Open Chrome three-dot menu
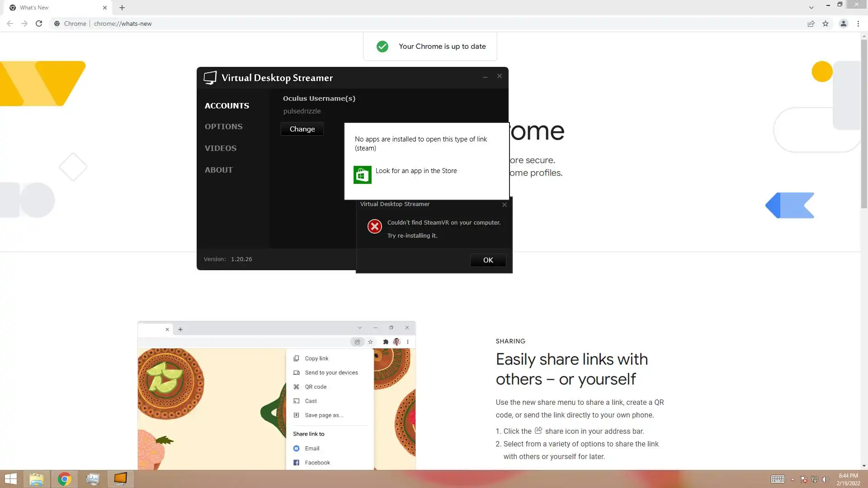 pyautogui.click(x=858, y=23)
